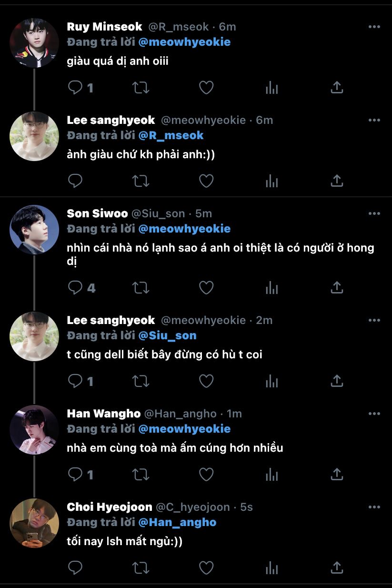Retweet Son Siwoo's reply

[x=141, y=288]
